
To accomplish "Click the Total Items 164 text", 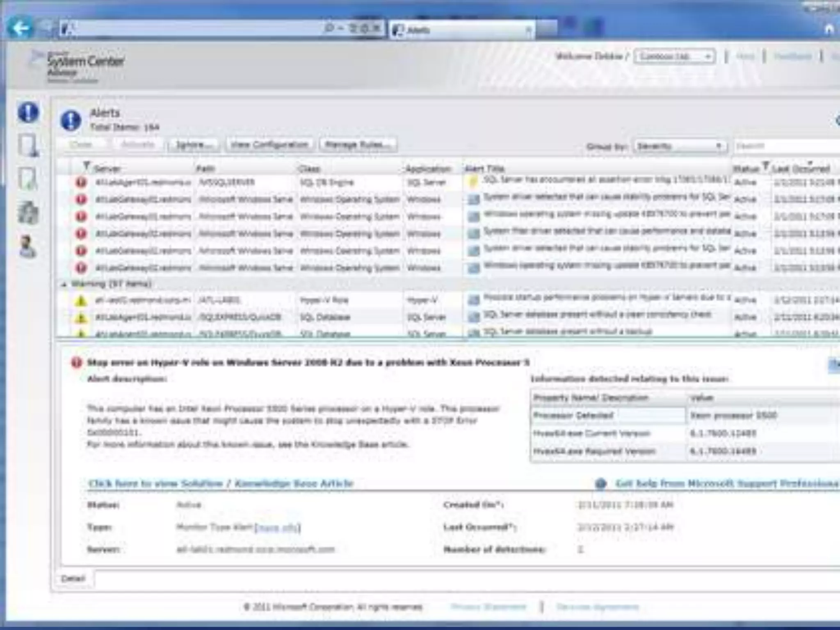I will pyautogui.click(x=125, y=127).
